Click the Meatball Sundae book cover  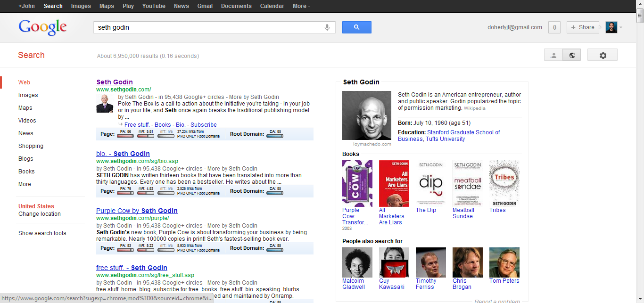(x=468, y=183)
